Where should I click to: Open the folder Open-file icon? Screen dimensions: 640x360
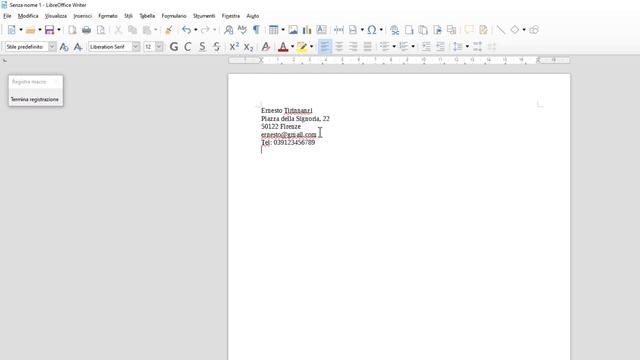tap(30, 30)
